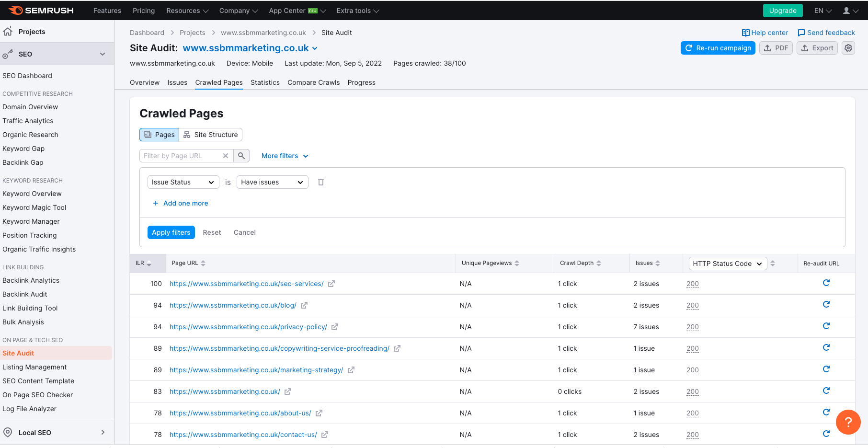
Task: Re-audit the copywriting-service-proofreading URL
Action: 826,347
